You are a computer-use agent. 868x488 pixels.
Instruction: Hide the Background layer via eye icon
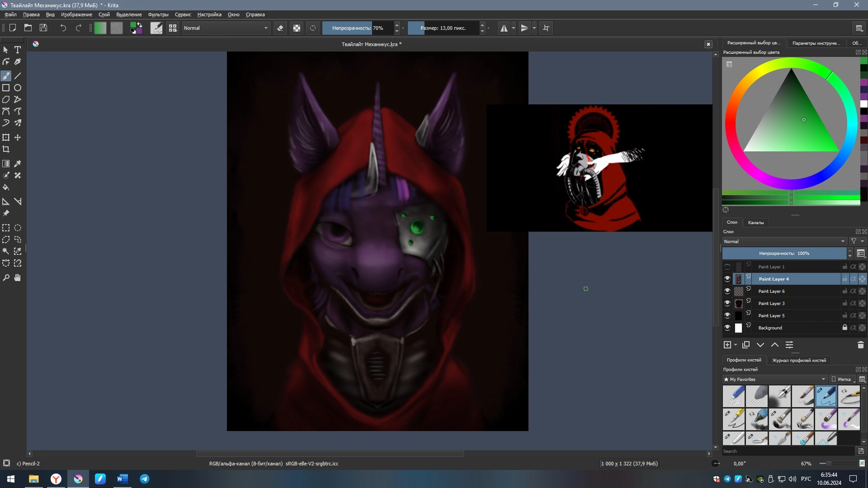point(727,328)
